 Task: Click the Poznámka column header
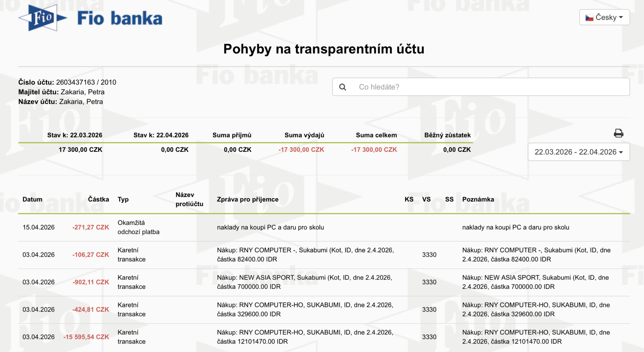[478, 199]
